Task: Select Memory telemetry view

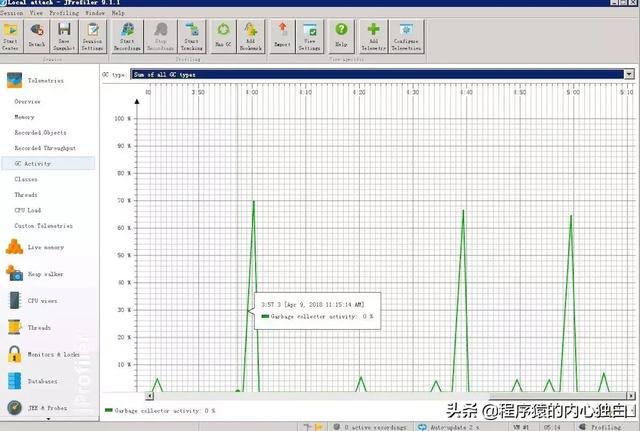Action: click(x=24, y=117)
